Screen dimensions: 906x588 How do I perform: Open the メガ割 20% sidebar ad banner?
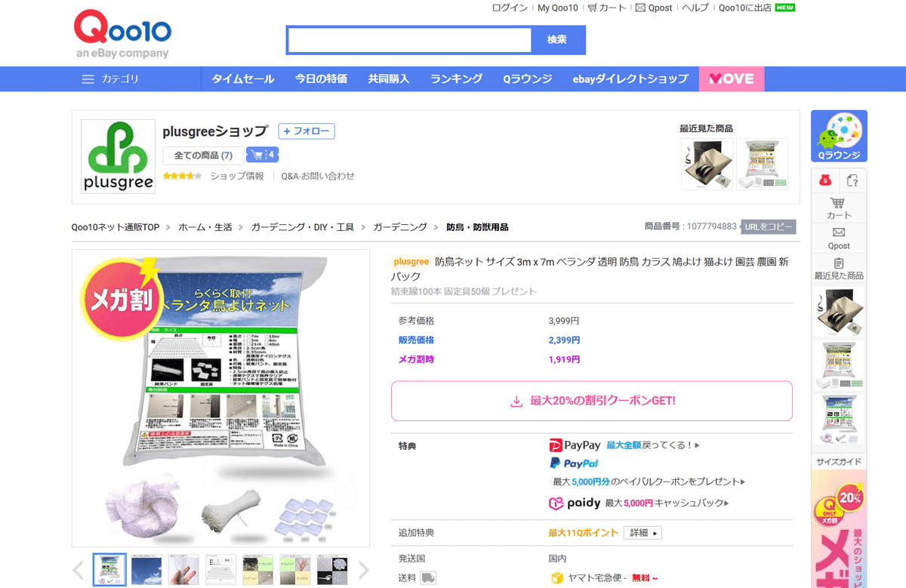pos(839,528)
